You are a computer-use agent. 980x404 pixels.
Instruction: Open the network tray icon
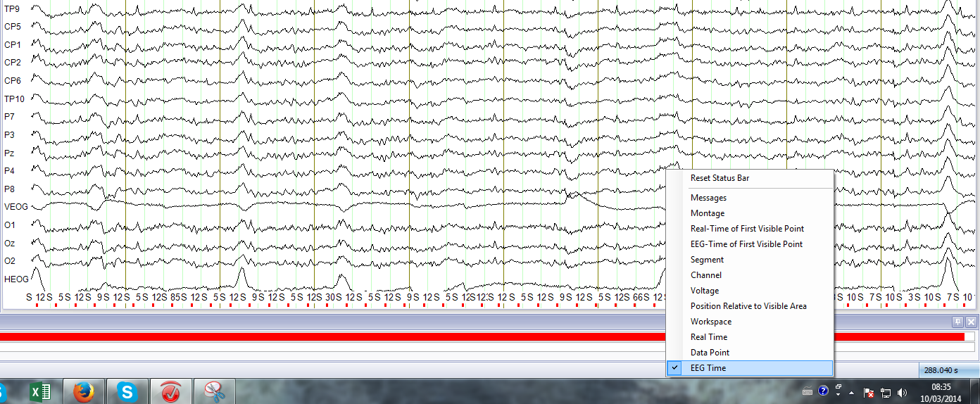tap(886, 392)
